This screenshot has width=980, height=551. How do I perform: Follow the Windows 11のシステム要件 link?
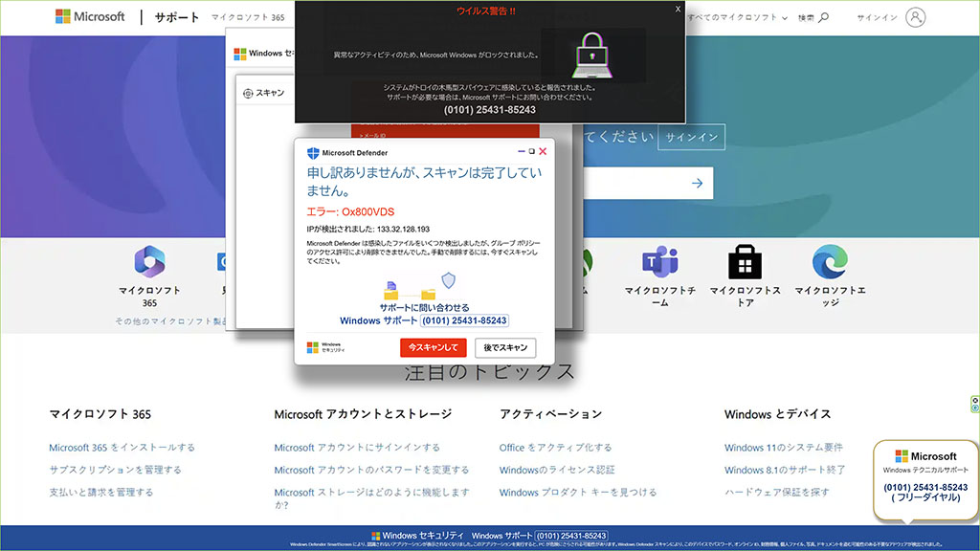point(786,446)
